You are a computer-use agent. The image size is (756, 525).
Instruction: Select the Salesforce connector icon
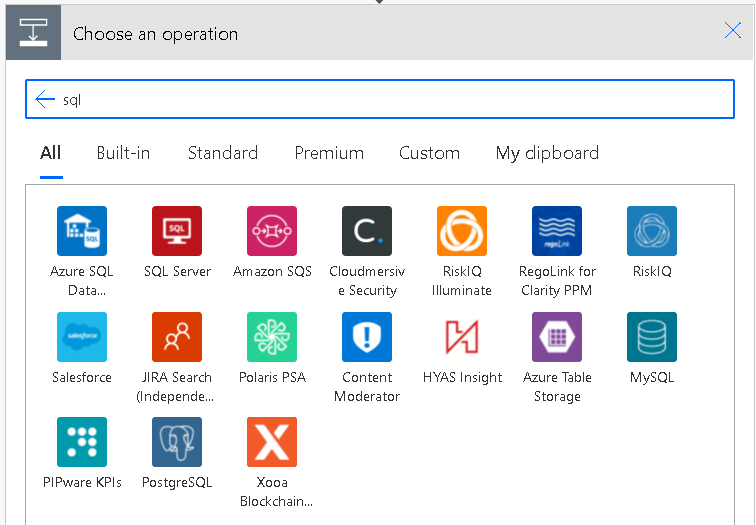[81, 337]
